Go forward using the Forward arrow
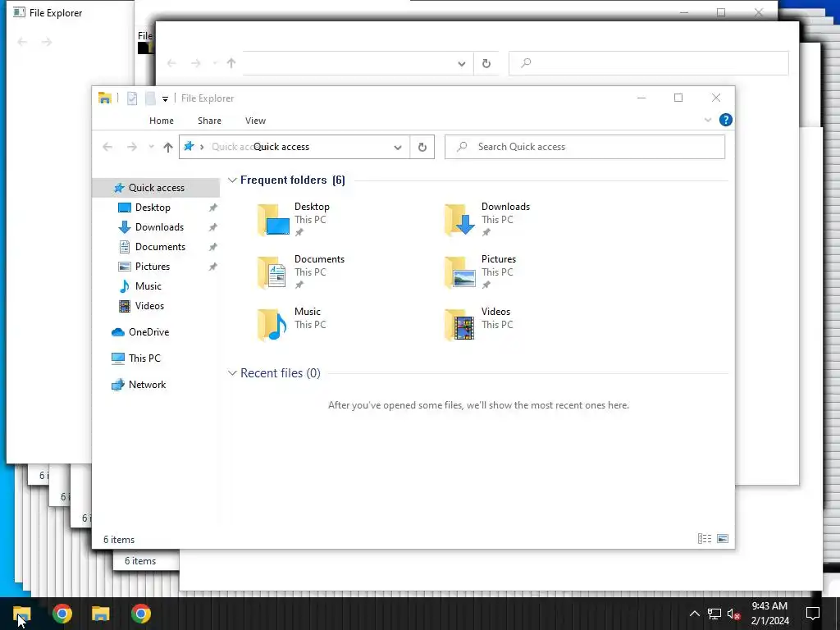Screen dimensions: 840x630 132,147
